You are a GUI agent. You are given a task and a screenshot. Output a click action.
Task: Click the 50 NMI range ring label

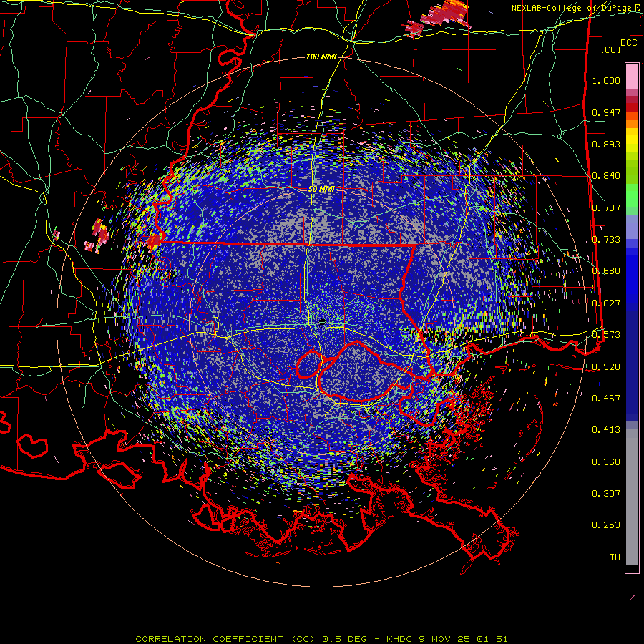[321, 189]
